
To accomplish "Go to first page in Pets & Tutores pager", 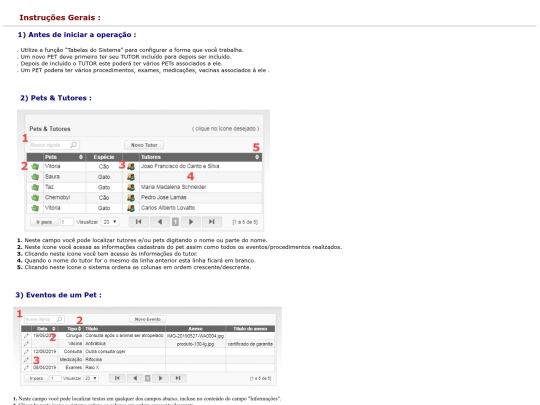I will [x=138, y=222].
